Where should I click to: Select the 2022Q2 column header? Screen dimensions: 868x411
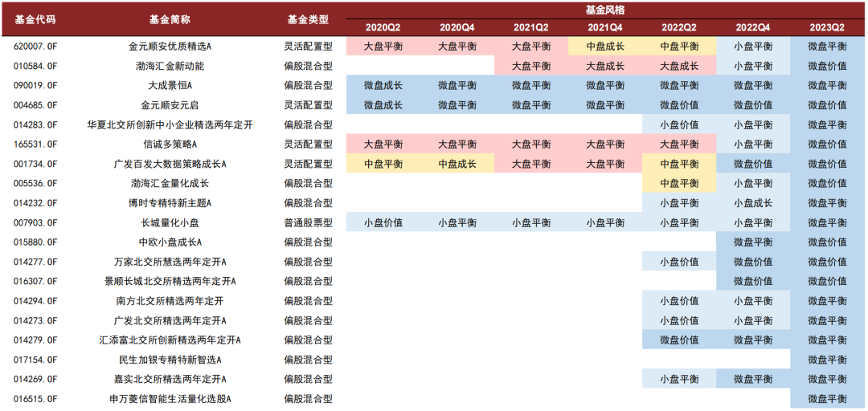679,27
